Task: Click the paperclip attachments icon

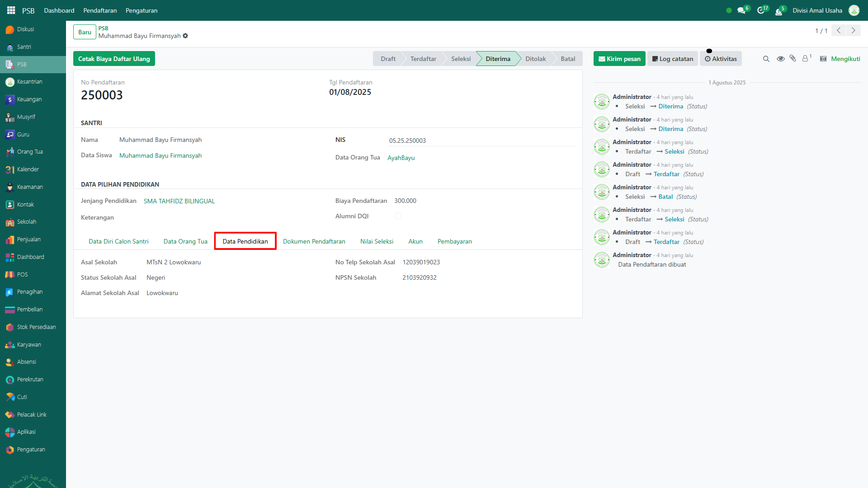Action: pos(793,58)
